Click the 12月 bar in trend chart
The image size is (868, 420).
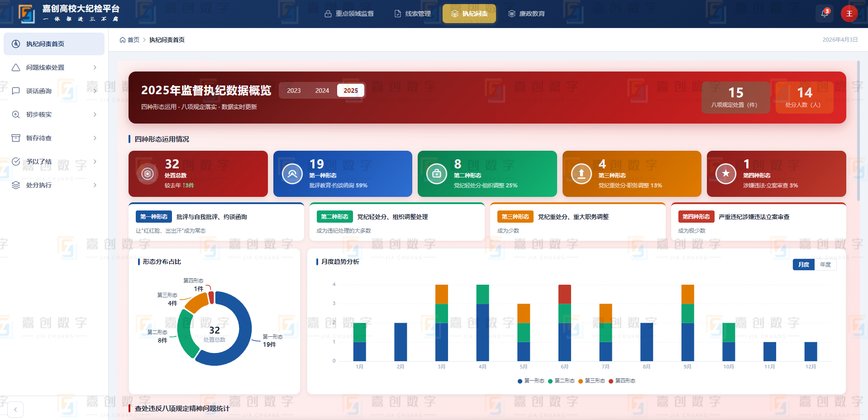click(x=811, y=352)
